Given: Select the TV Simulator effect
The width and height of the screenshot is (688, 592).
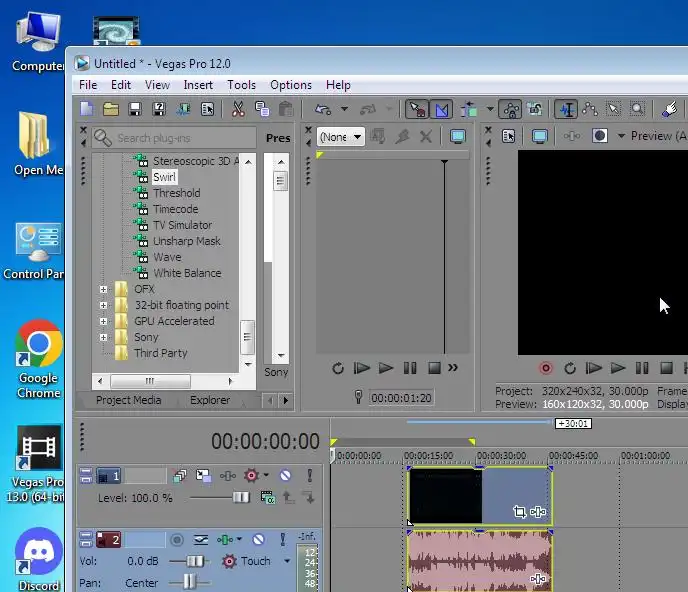Looking at the screenshot, I should [x=182, y=225].
